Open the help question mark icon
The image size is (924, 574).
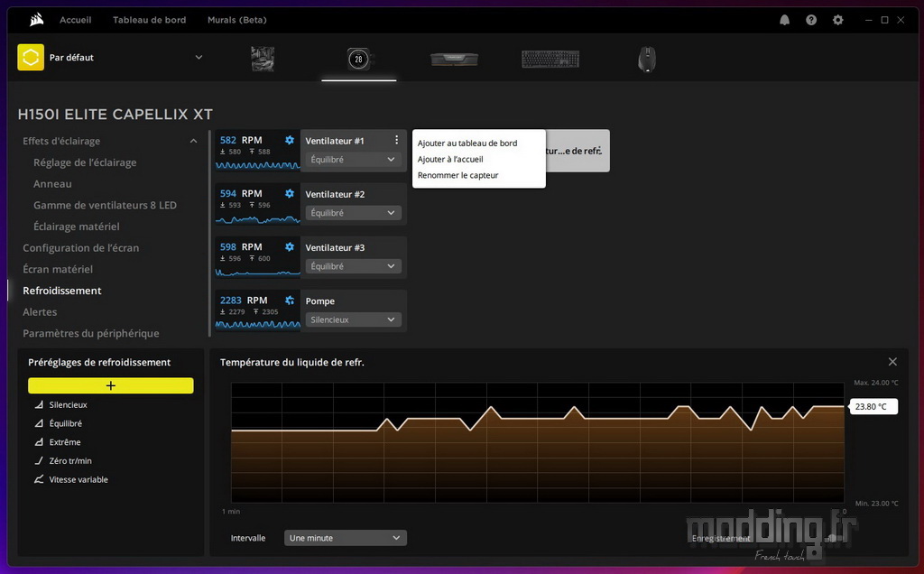(x=811, y=20)
